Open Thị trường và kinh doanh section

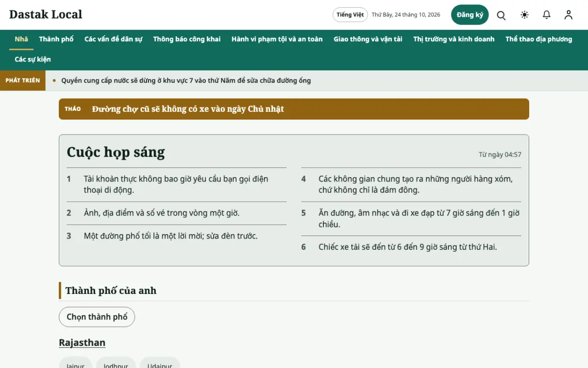[454, 39]
